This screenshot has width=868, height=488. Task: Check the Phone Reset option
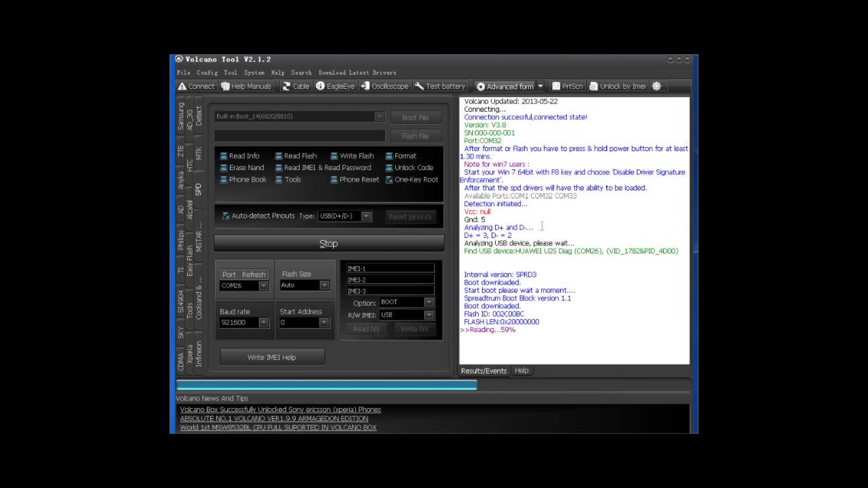click(334, 180)
